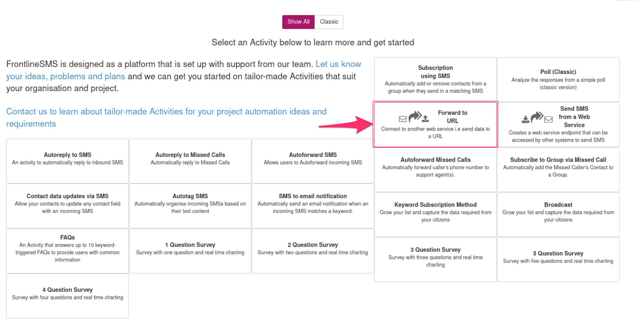Click the envelope icon in Send SMS from Web Service
644x326 pixels.
coord(549,119)
